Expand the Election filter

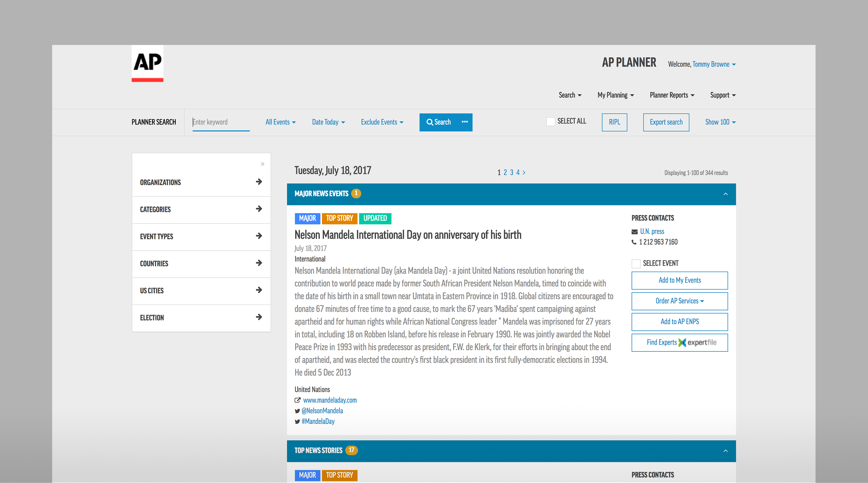201,318
